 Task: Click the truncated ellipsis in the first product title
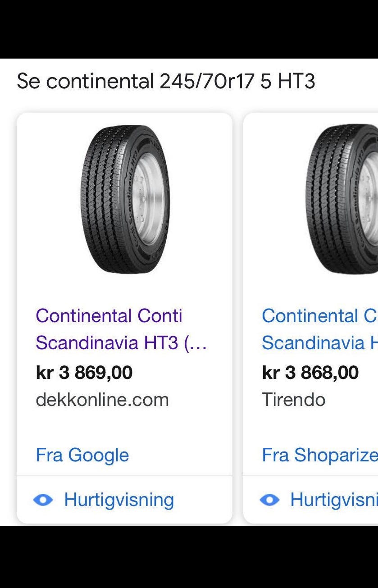click(x=196, y=343)
